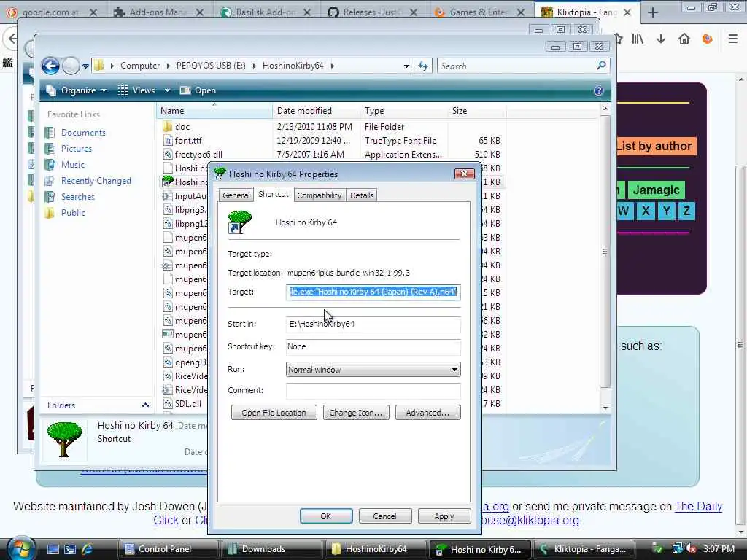Open a new browser tab with plus
The image size is (747, 560).
(653, 13)
